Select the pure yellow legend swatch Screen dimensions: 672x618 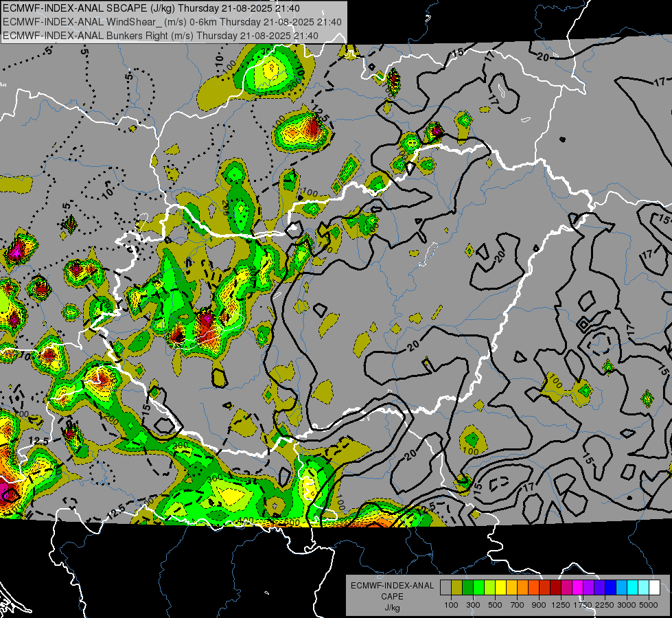(x=500, y=587)
